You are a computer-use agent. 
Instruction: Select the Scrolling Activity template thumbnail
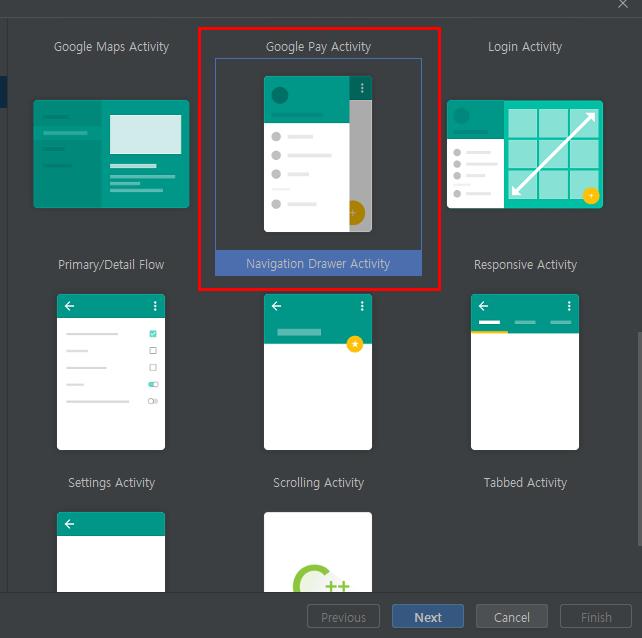pos(318,372)
